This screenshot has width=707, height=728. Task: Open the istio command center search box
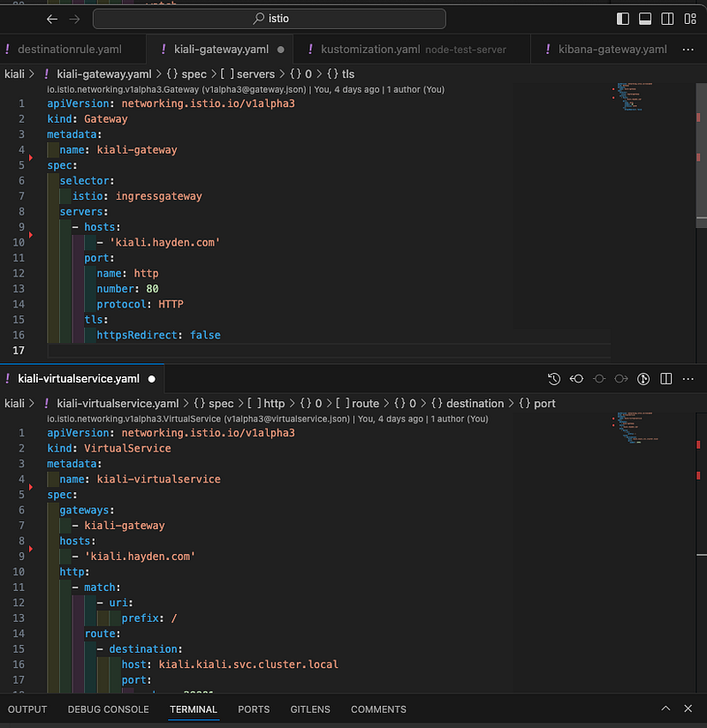tap(270, 19)
